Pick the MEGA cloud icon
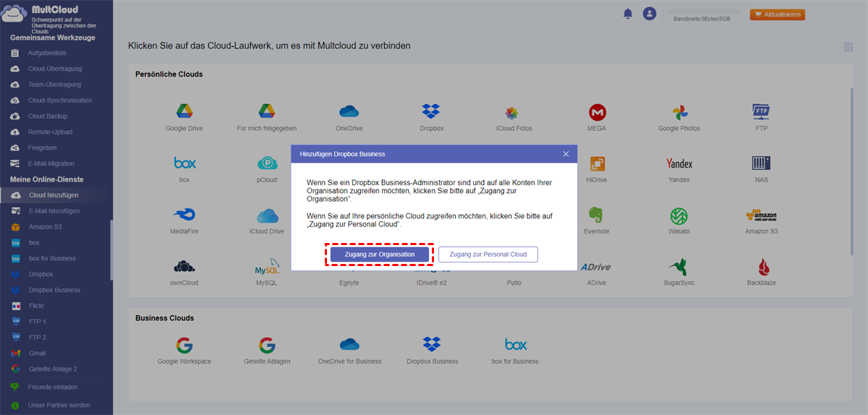Viewport: 868px width, 415px height. coord(597,112)
